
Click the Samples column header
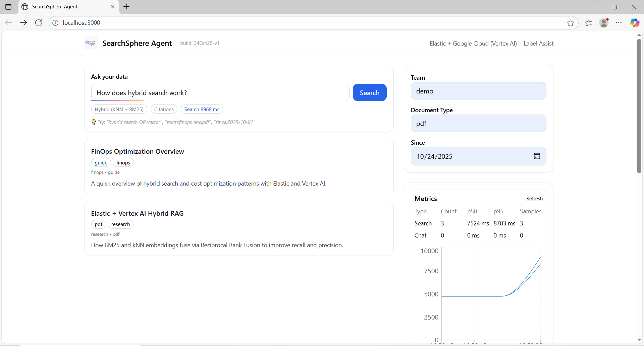531,211
